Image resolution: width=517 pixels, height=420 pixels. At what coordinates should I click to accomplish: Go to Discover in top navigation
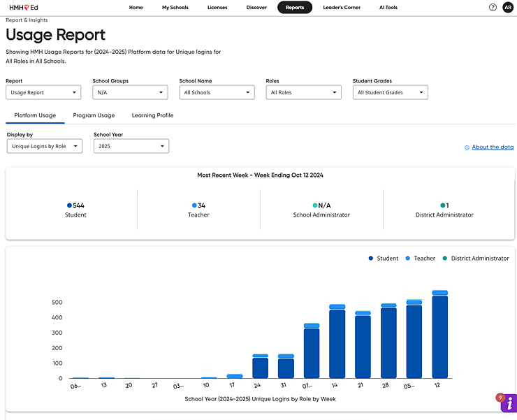256,7
